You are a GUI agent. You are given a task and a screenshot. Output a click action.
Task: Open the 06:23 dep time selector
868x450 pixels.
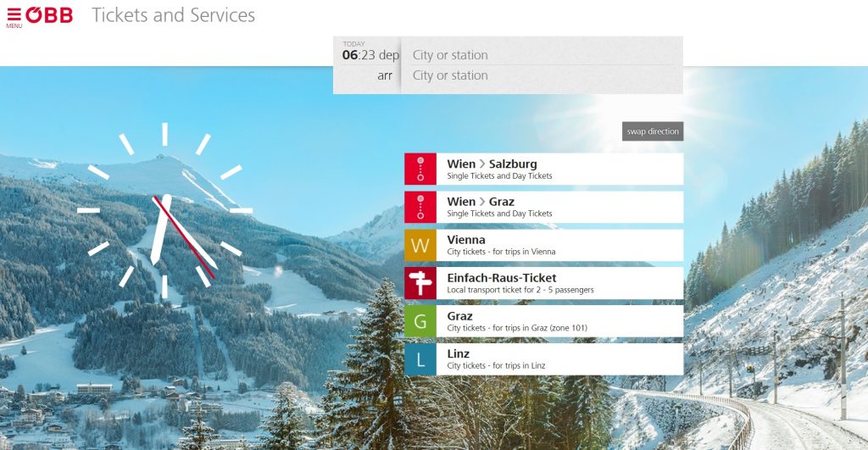pyautogui.click(x=370, y=55)
